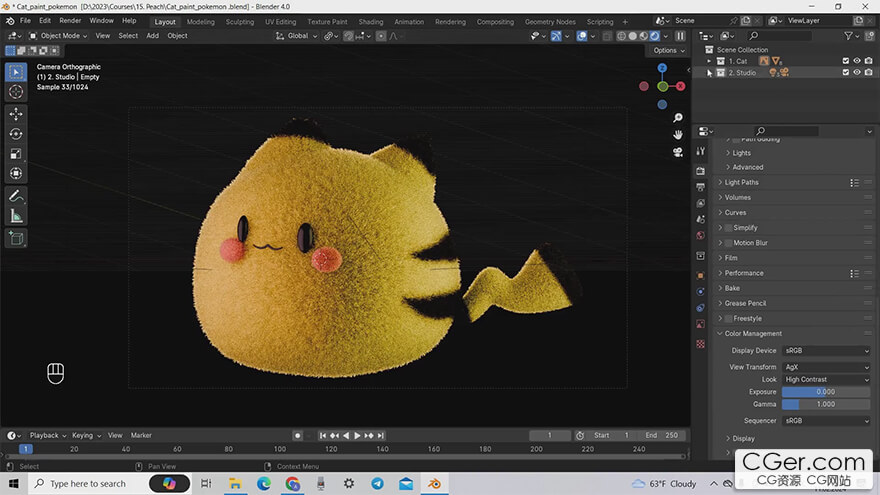Switch to the Shading workspace tab

pos(371,22)
